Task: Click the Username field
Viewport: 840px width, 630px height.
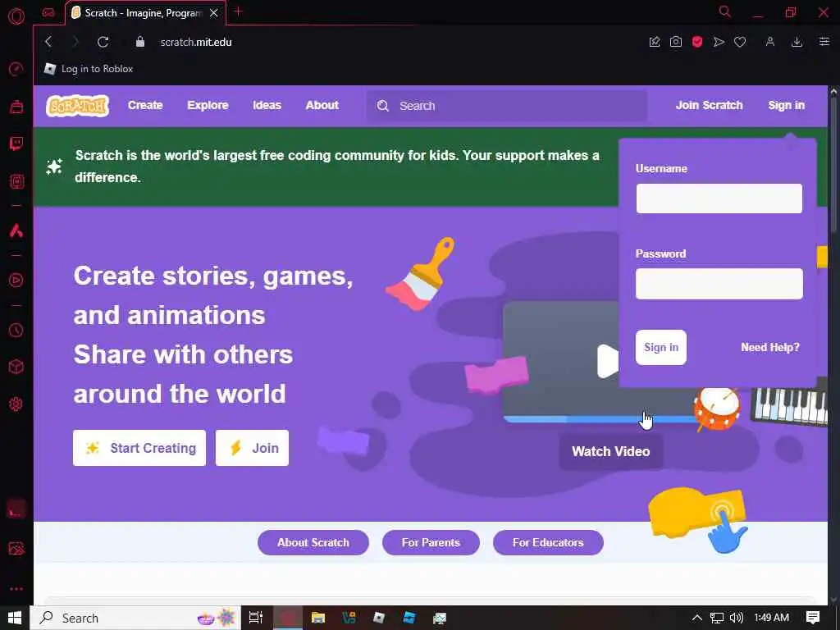Action: [719, 199]
